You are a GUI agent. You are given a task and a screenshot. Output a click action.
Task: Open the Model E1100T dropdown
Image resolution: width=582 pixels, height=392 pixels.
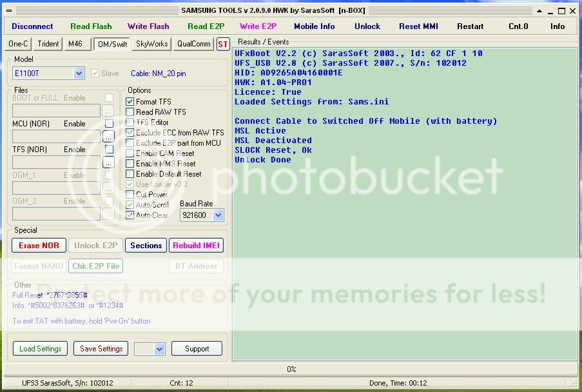[79, 73]
